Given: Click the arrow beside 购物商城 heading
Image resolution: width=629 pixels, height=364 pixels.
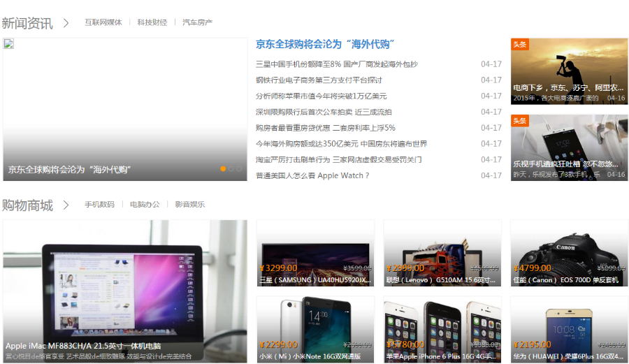Looking at the screenshot, I should coord(66,205).
